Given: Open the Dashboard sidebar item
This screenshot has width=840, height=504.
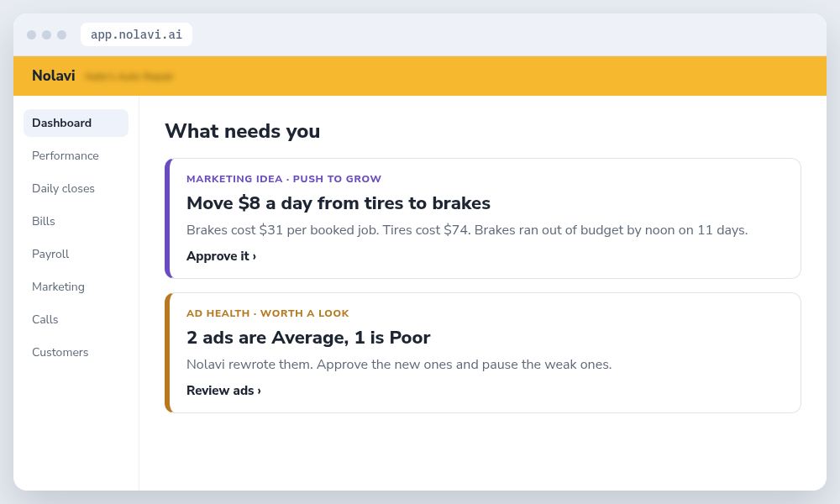Looking at the screenshot, I should click(x=76, y=123).
